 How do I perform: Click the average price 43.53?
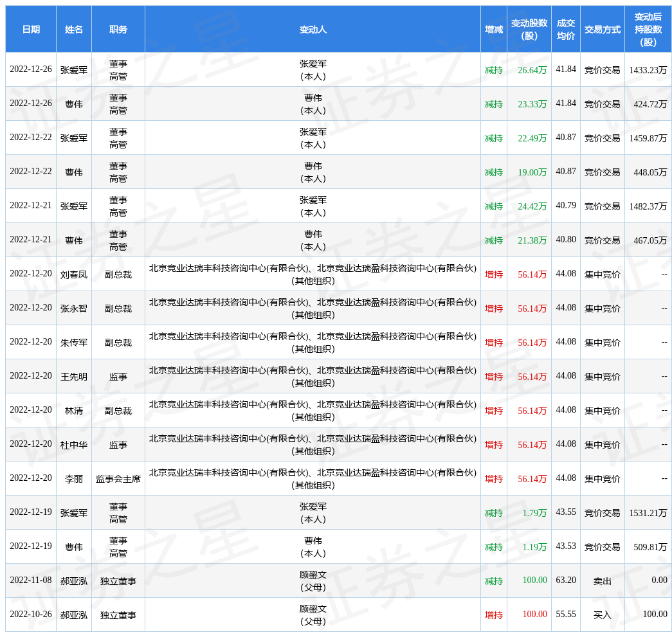[566, 546]
